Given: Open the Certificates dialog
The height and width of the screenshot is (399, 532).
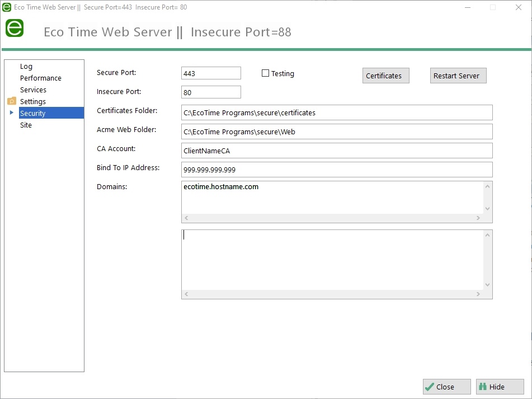Looking at the screenshot, I should [386, 76].
